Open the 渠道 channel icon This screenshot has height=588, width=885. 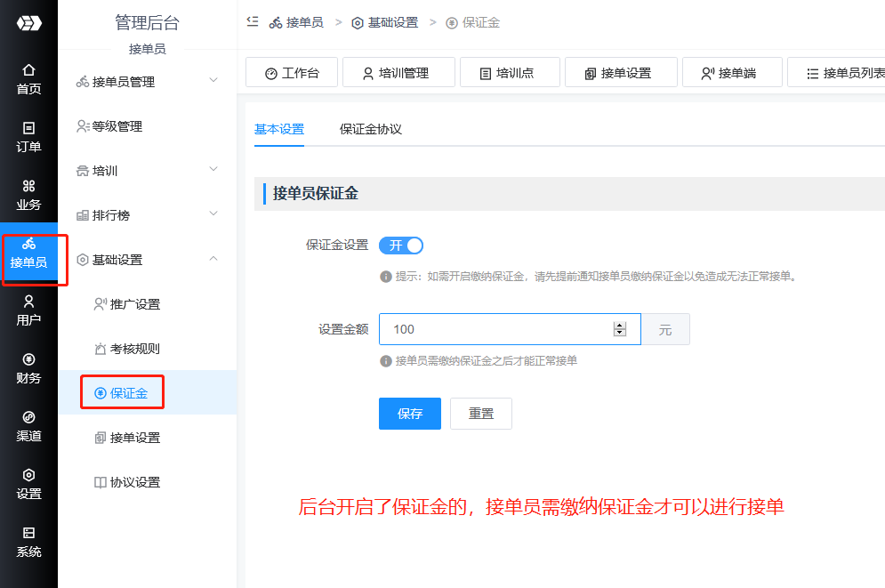pos(28,417)
